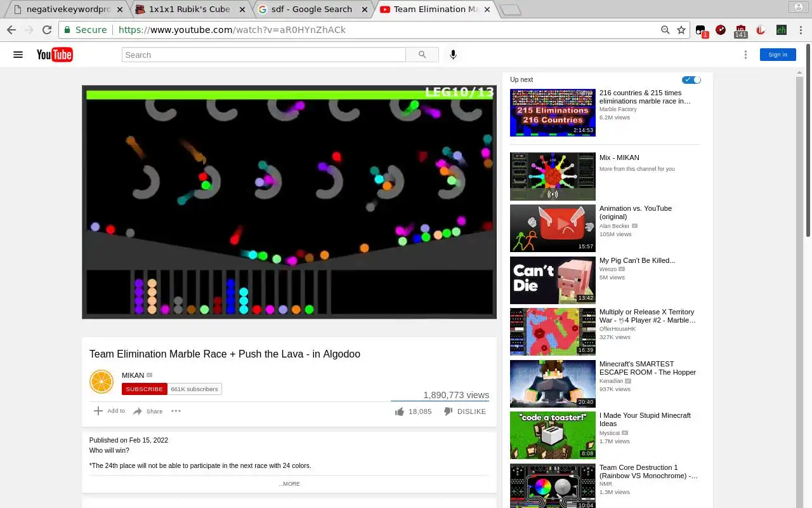This screenshot has width=812, height=508.
Task: Open Minecraft's SMARTEST ESCAPE ROOM title
Action: (x=648, y=368)
